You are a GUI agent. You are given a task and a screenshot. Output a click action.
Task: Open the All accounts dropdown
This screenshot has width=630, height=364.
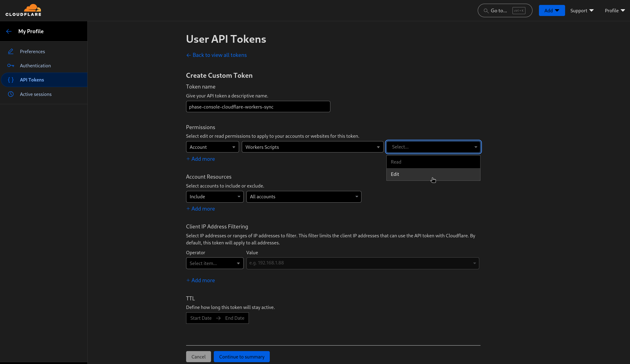pos(304,197)
